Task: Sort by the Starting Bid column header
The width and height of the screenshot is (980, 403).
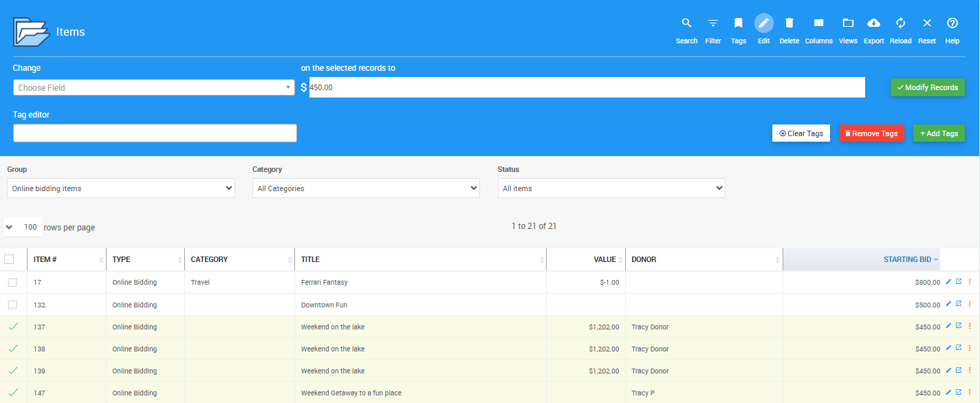Action: 906,259
